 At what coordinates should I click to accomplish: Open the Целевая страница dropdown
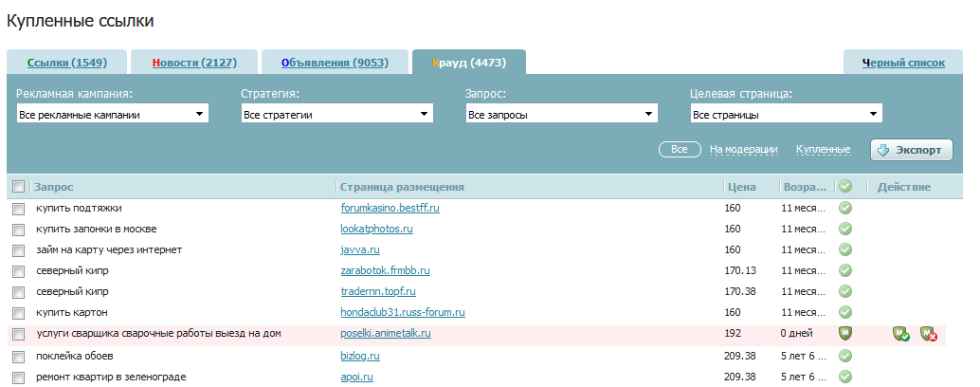pos(787,115)
